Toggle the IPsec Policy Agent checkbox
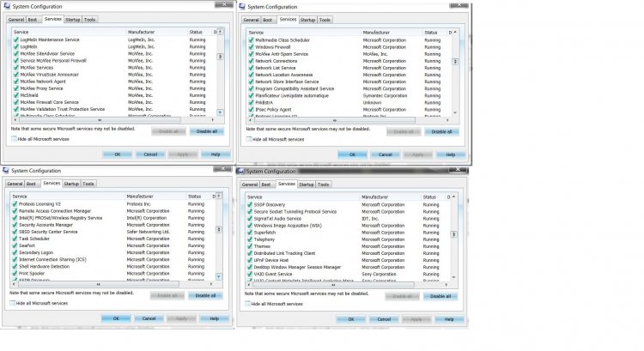 click(x=251, y=110)
